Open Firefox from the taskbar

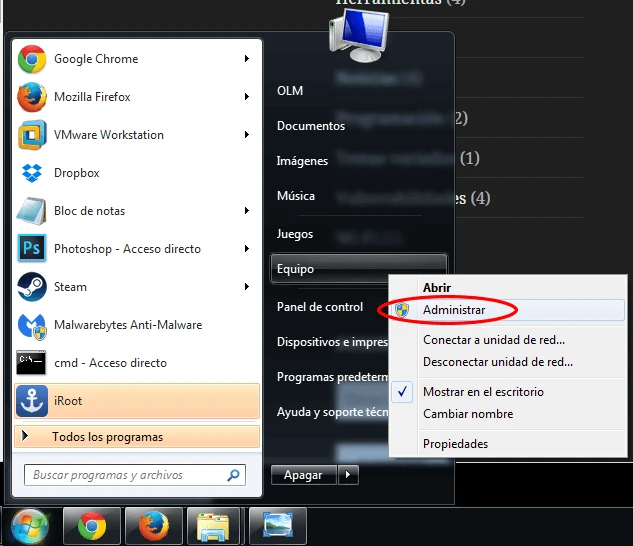coord(154,526)
